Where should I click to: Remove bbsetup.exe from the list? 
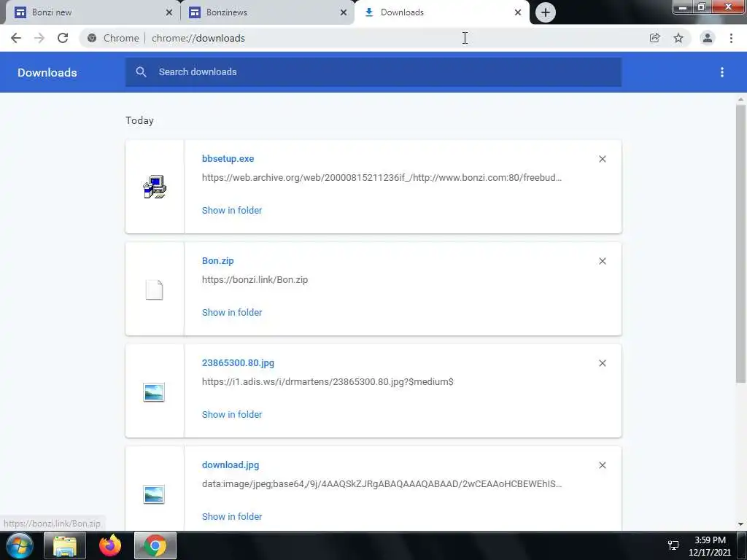(x=602, y=159)
